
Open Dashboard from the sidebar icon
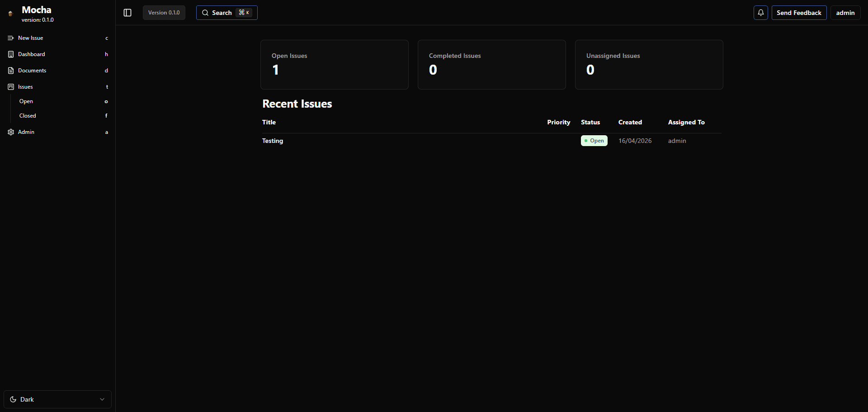click(10, 54)
